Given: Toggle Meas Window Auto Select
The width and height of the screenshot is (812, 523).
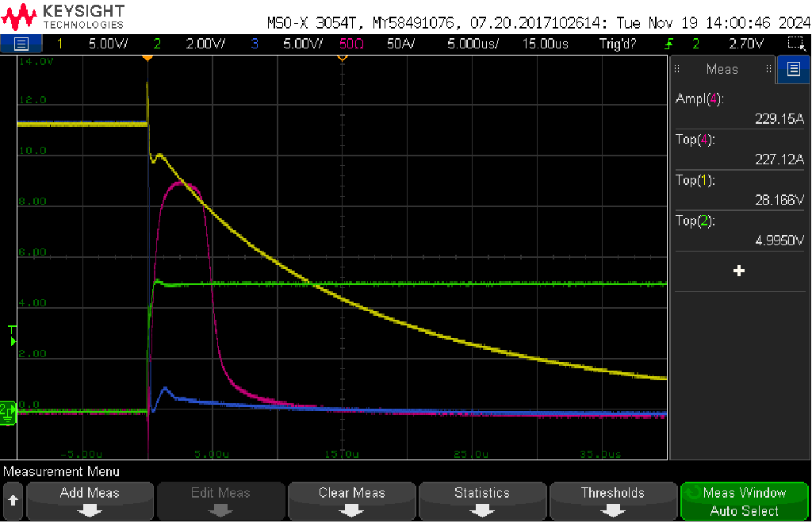Looking at the screenshot, I should (744, 501).
